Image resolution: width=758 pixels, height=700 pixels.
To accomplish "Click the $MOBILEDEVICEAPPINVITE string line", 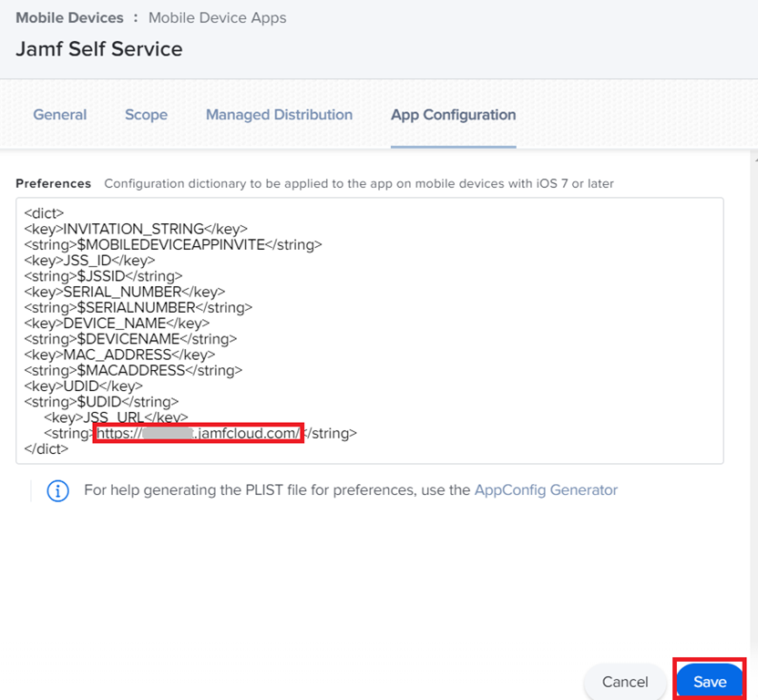I will point(173,244).
